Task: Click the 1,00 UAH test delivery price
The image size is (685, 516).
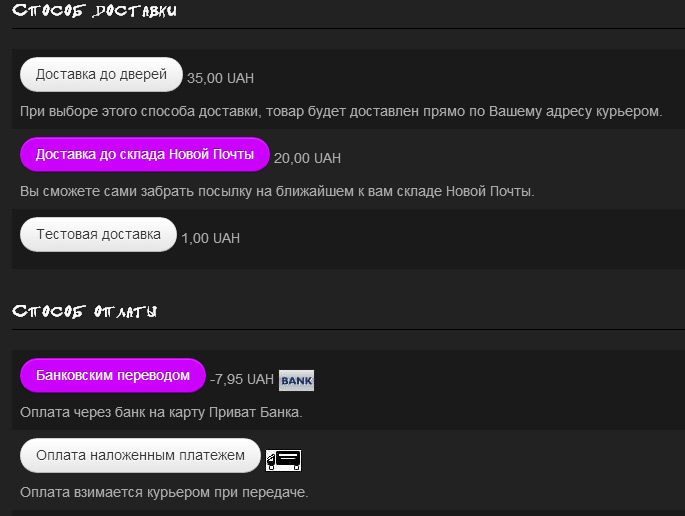Action: [x=211, y=238]
